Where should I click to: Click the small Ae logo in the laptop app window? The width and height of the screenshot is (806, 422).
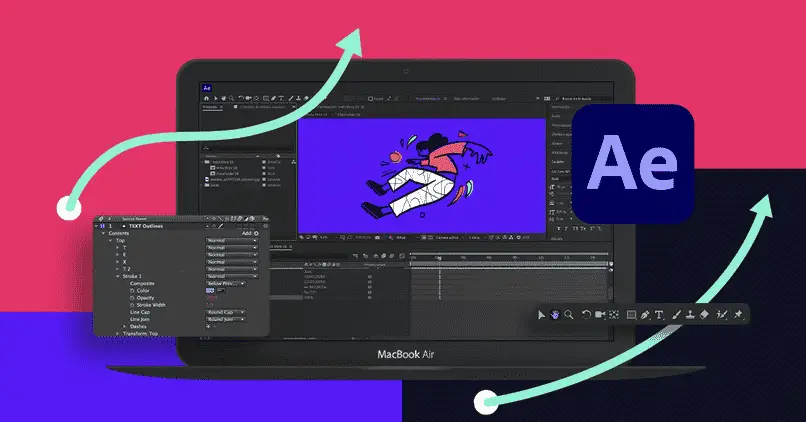pyautogui.click(x=207, y=88)
